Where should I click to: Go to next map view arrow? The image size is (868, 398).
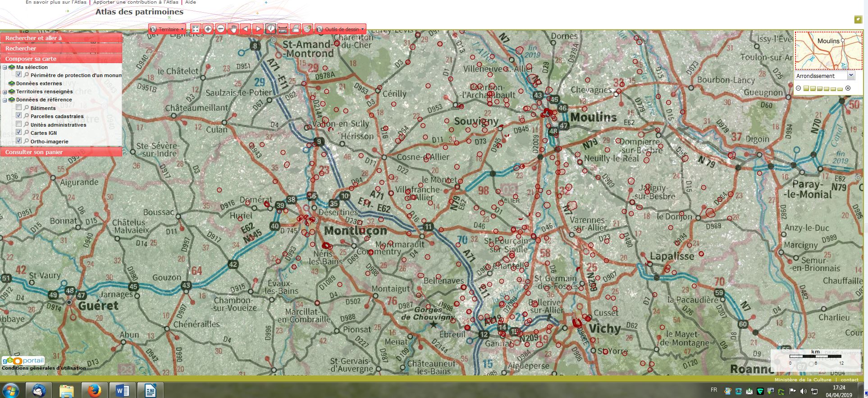point(258,29)
